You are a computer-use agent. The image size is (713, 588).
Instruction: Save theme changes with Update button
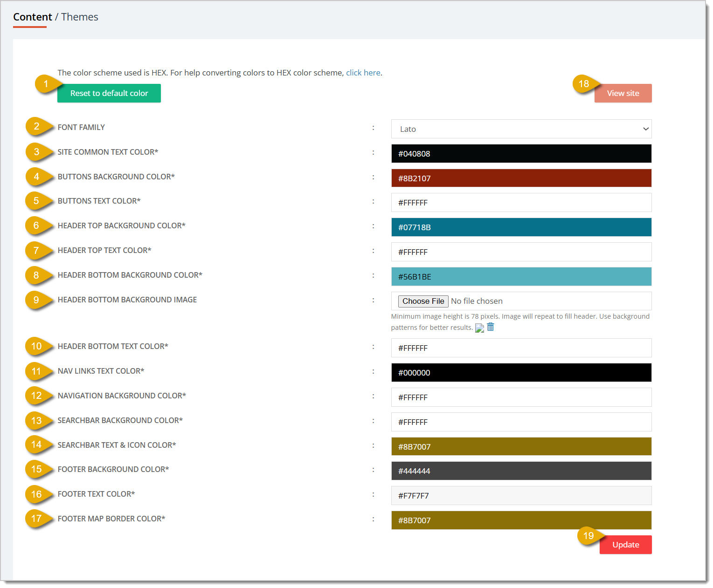pyautogui.click(x=626, y=545)
